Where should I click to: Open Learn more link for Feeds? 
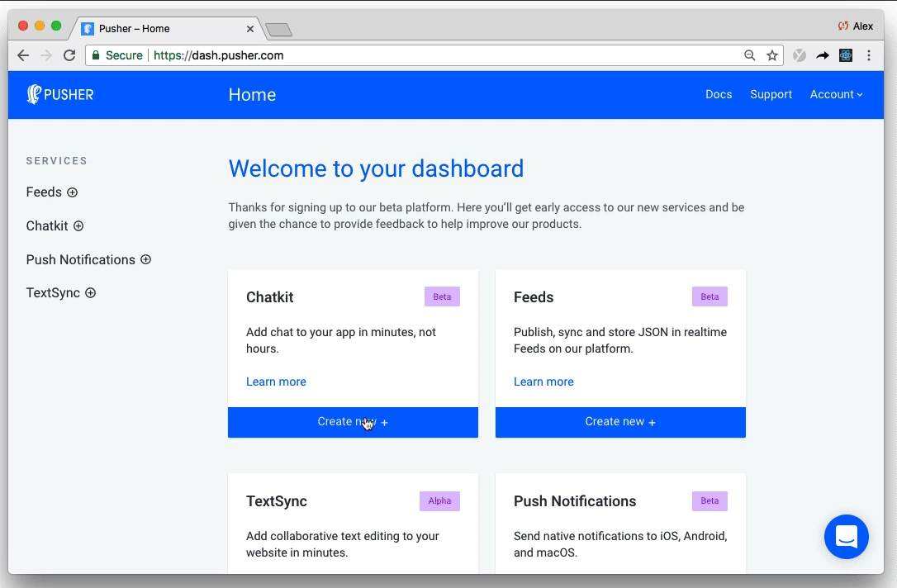(543, 382)
